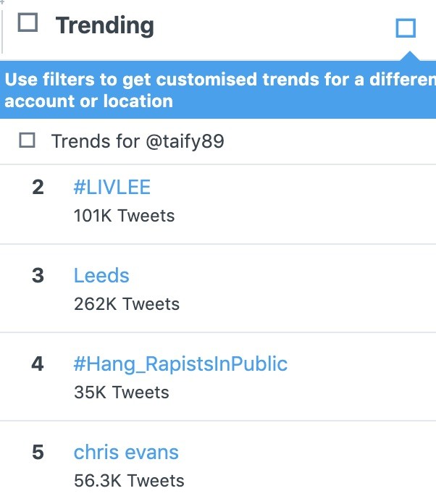Click rank number 5 beside chris evans
436x504 pixels.
[38, 453]
